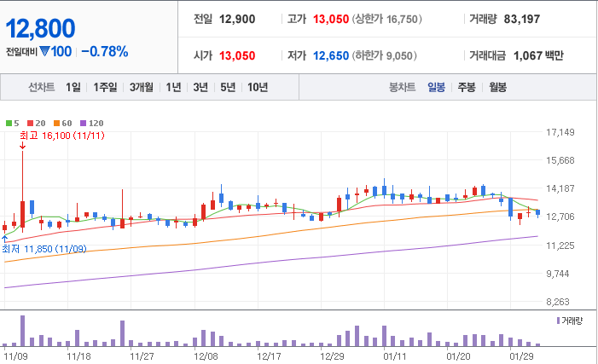
Task: Click the 저가 value 12,650
Action: tap(331, 55)
